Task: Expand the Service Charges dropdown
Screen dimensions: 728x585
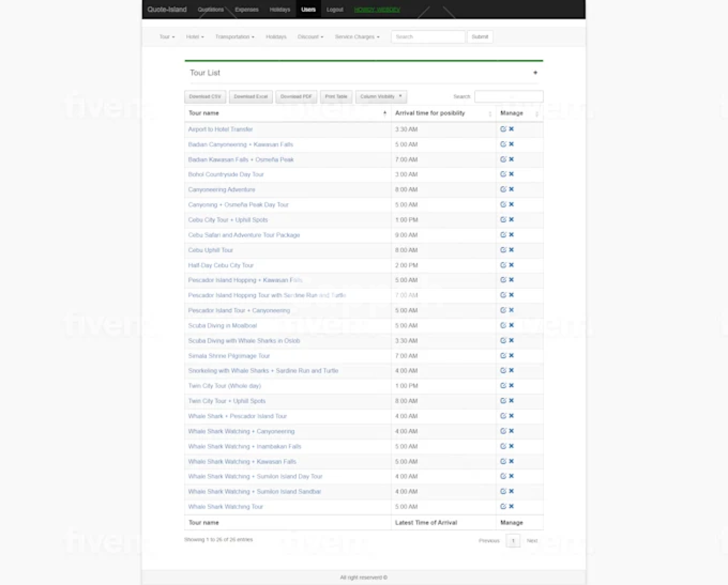Action: 357,37
